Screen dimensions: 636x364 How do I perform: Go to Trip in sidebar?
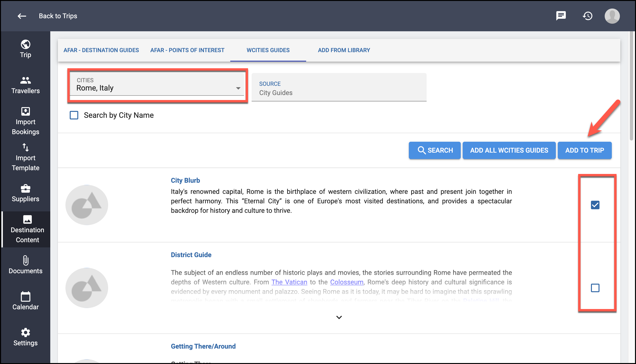point(26,49)
